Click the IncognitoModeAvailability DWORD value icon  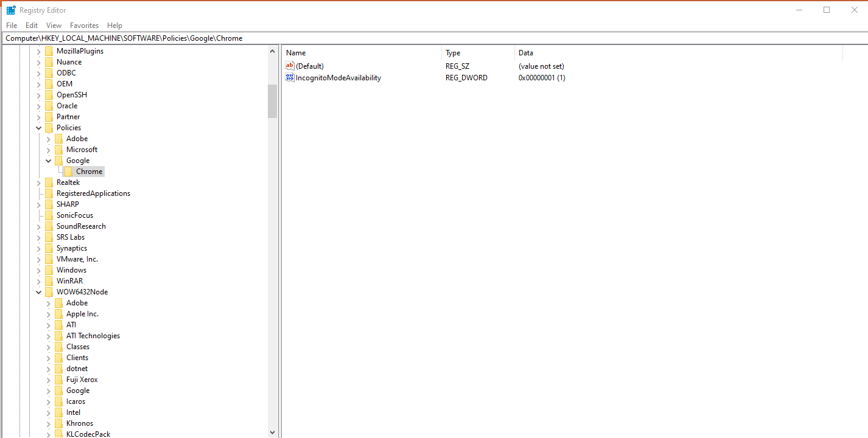[290, 77]
